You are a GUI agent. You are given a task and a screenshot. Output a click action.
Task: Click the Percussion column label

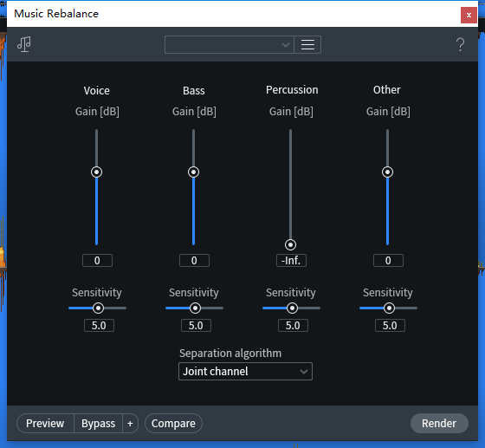coord(292,90)
